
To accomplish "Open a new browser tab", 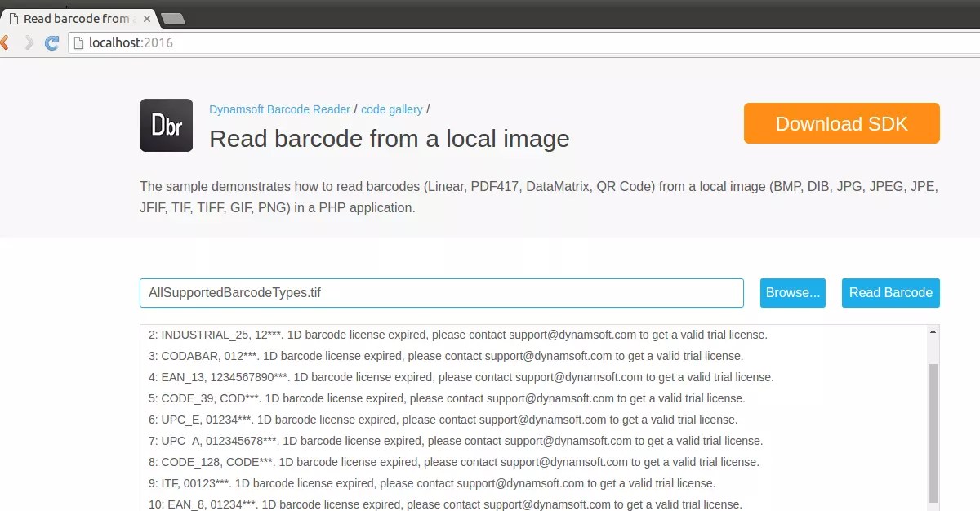I will click(x=171, y=18).
